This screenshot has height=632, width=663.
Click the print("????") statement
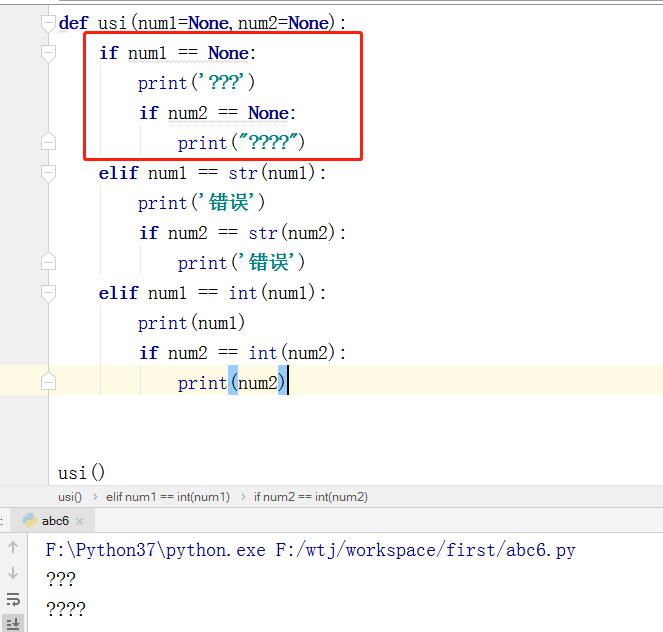241,142
